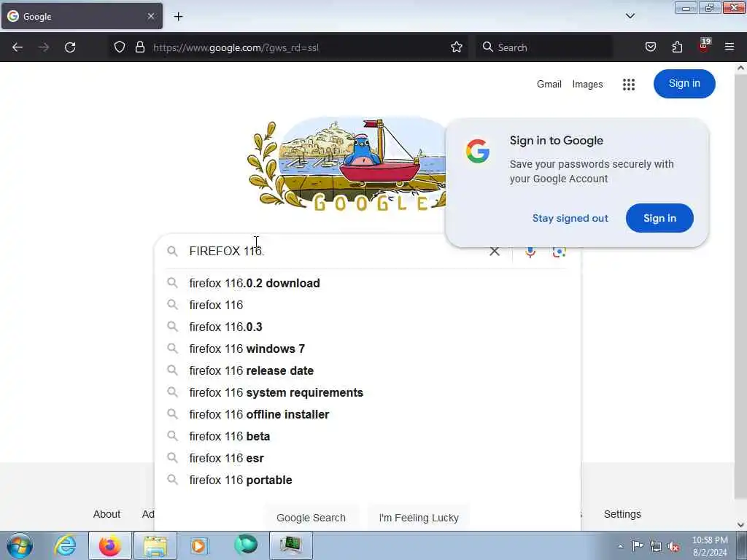The height and width of the screenshot is (560, 747).
Task: Click the Sign in button at the page's top right
Action: coord(684,84)
